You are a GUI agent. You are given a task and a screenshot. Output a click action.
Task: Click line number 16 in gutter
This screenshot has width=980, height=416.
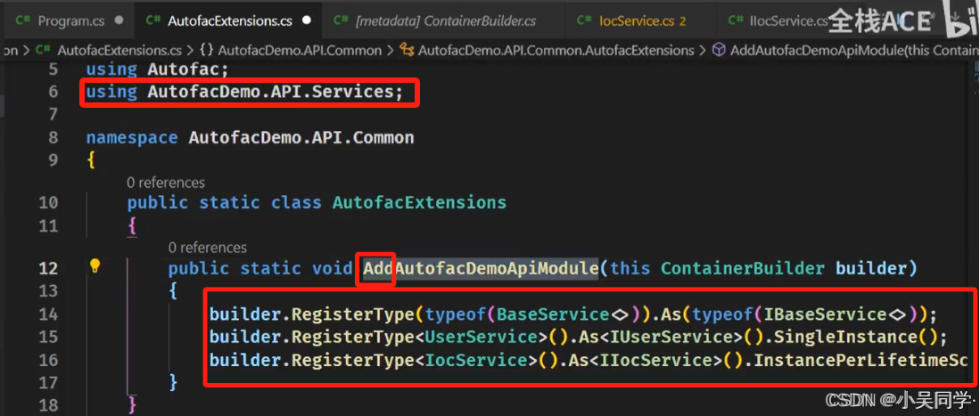[48, 360]
